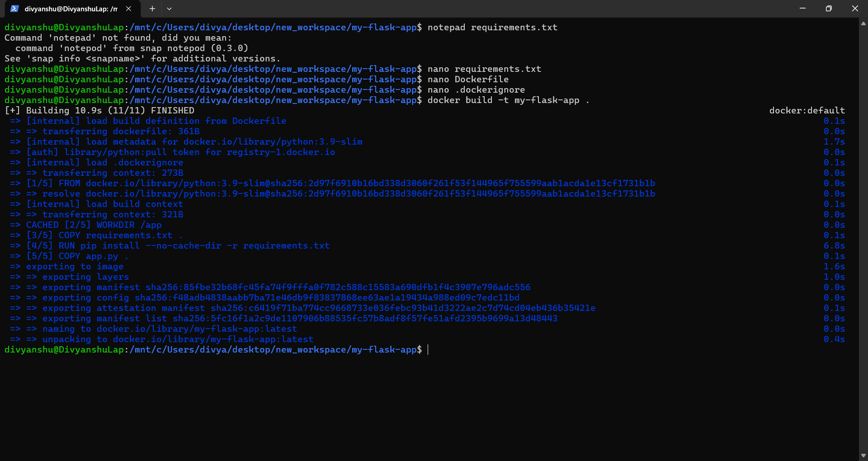The width and height of the screenshot is (868, 461).
Task: Click the restore window icon
Action: click(x=829, y=8)
